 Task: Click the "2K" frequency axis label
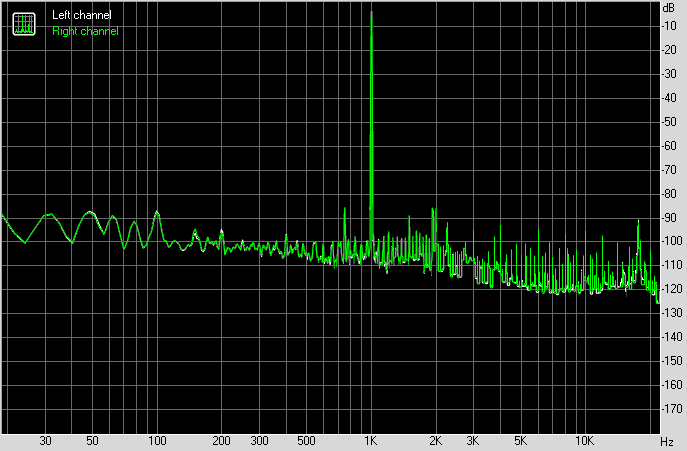point(435,440)
